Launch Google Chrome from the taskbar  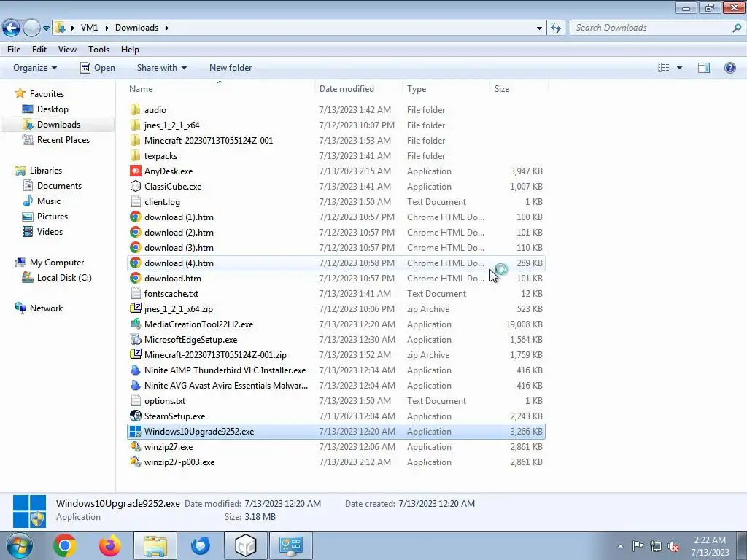[65, 545]
